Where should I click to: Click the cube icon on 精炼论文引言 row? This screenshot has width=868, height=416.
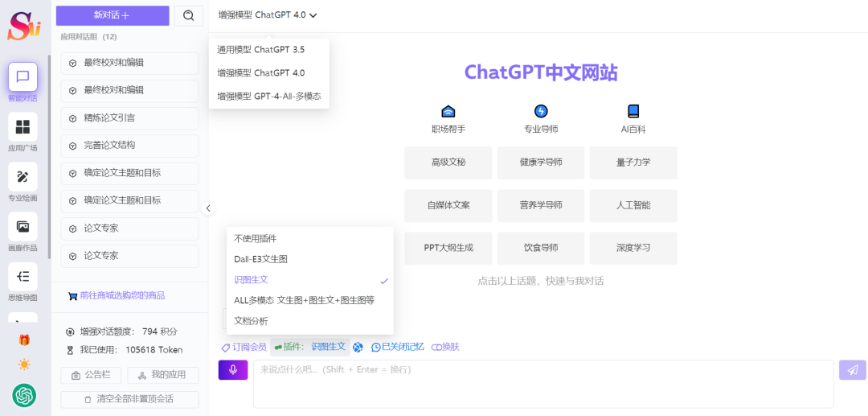tap(72, 118)
